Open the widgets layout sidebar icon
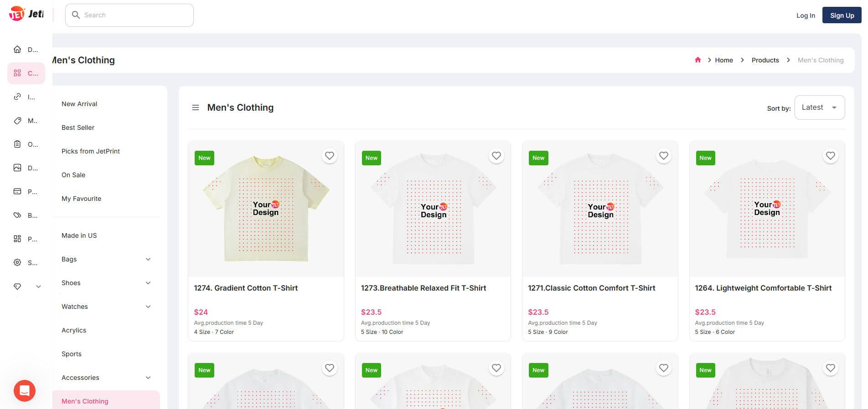Viewport: 868px width, 409px height. [17, 239]
